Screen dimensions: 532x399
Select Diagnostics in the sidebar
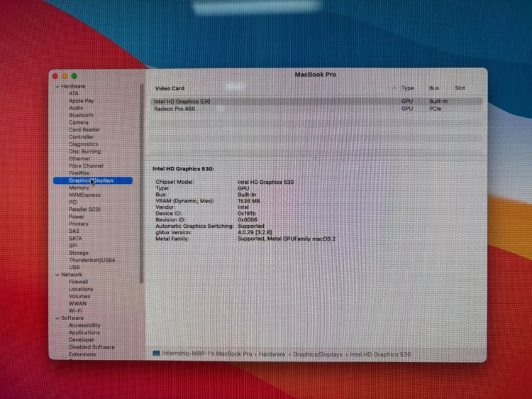click(84, 144)
